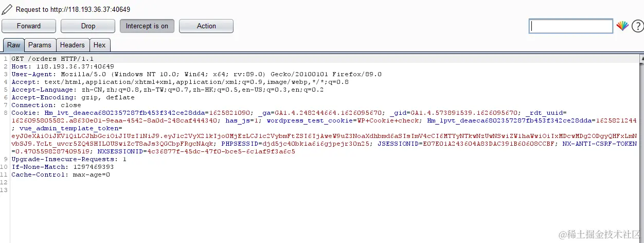Screen dimensions: 644x243
Task: Click the User-Agent header line
Action: [196, 74]
